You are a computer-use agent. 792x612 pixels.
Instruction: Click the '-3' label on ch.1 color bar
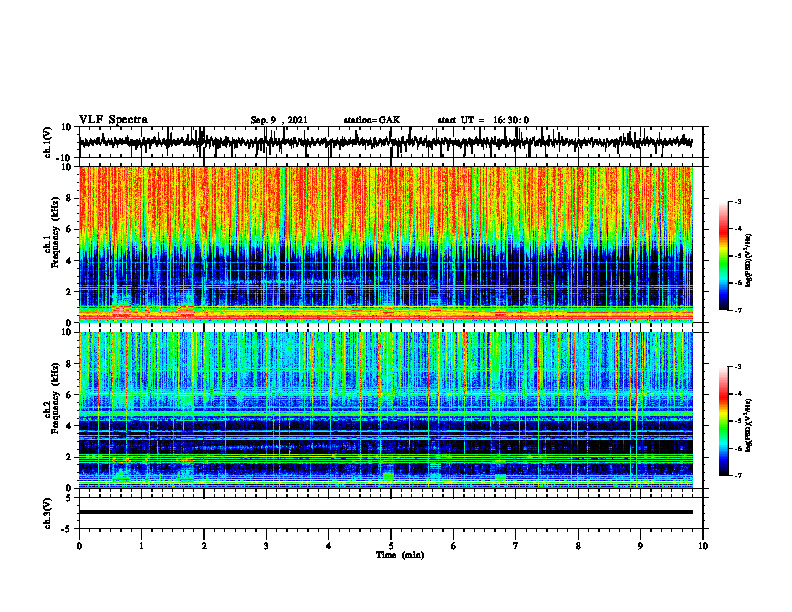coord(738,202)
